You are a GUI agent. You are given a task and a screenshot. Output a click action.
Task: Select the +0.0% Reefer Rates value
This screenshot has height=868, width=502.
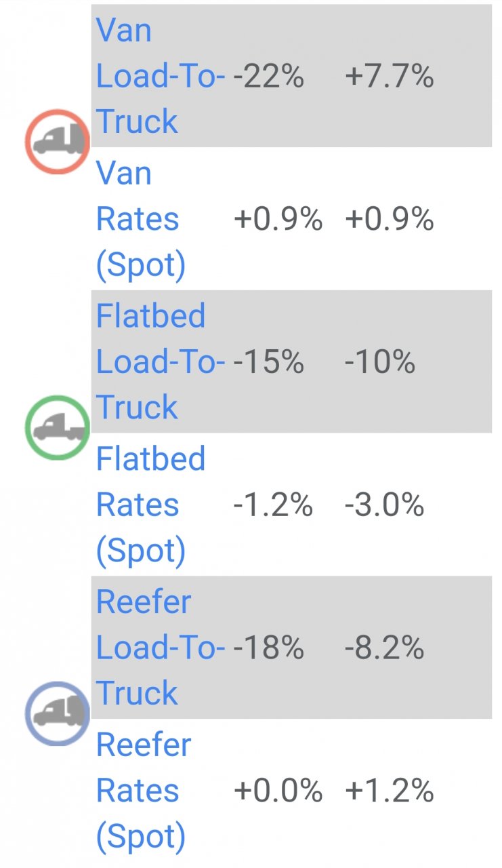278,791
